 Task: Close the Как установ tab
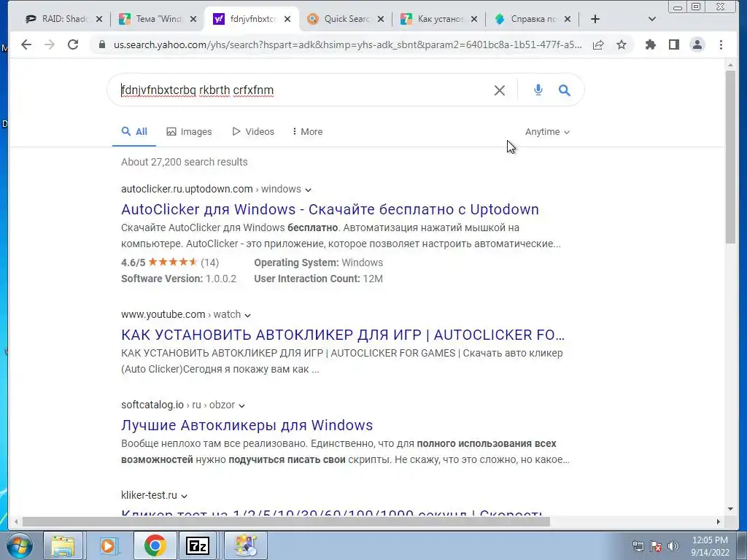[x=473, y=19]
